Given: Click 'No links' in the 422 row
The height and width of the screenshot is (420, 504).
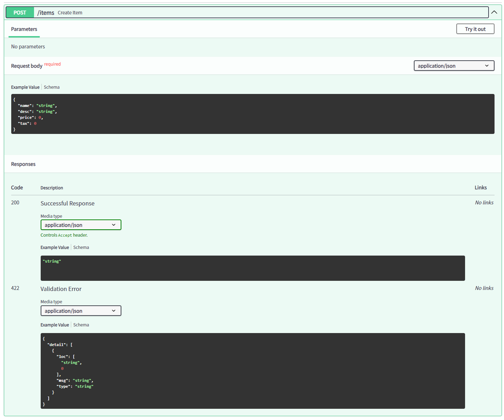Looking at the screenshot, I should (x=484, y=288).
